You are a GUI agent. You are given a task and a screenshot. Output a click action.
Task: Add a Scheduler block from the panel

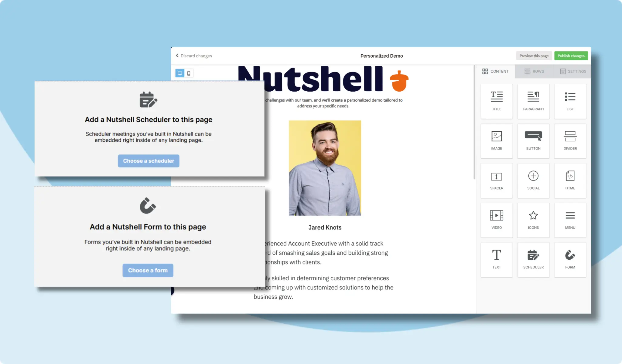point(533,260)
